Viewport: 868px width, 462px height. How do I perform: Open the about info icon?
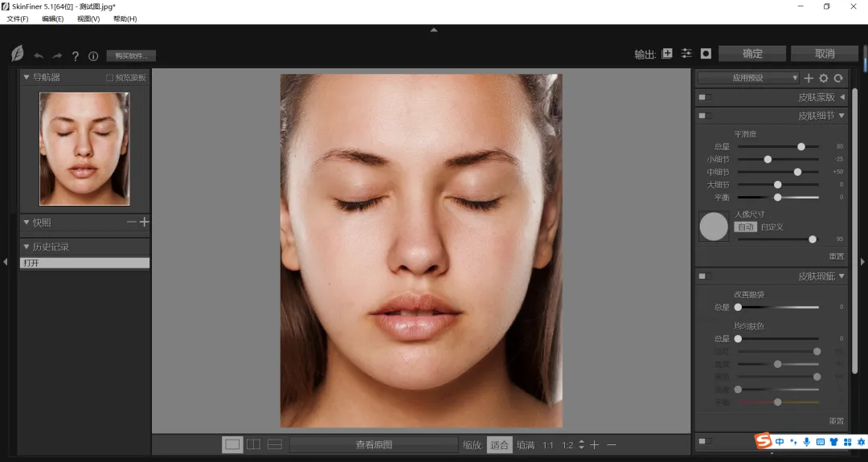(93, 56)
